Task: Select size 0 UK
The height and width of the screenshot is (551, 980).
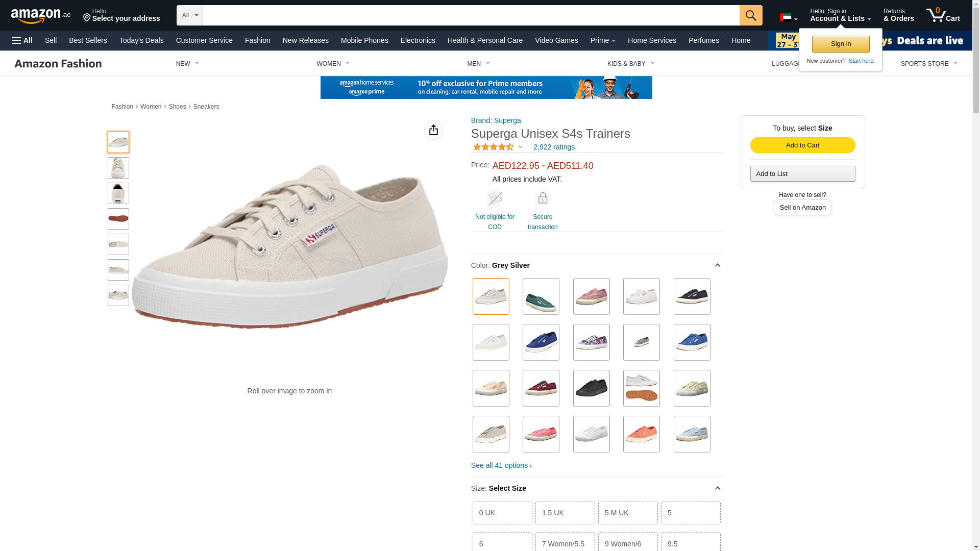Action: [x=502, y=513]
